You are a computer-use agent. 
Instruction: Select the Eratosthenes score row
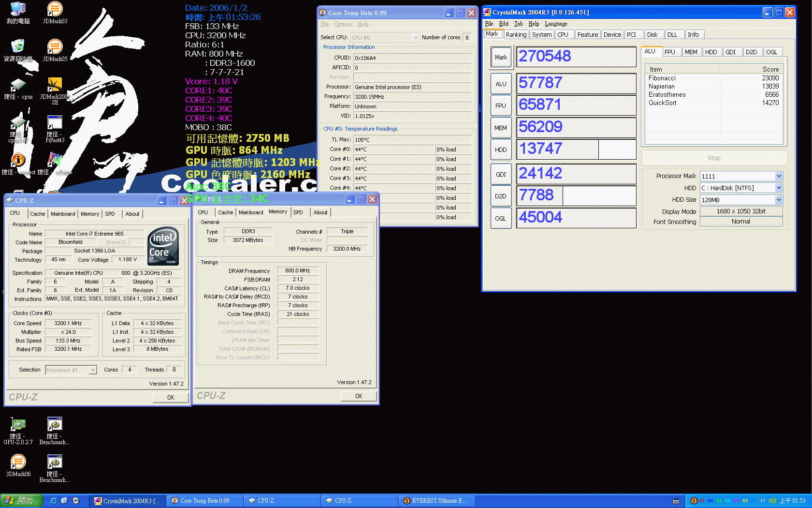click(713, 94)
